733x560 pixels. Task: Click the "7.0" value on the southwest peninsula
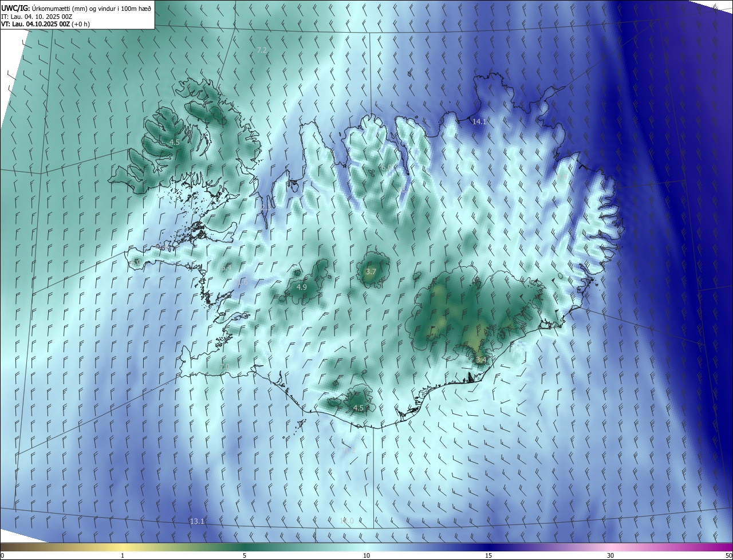point(224,366)
